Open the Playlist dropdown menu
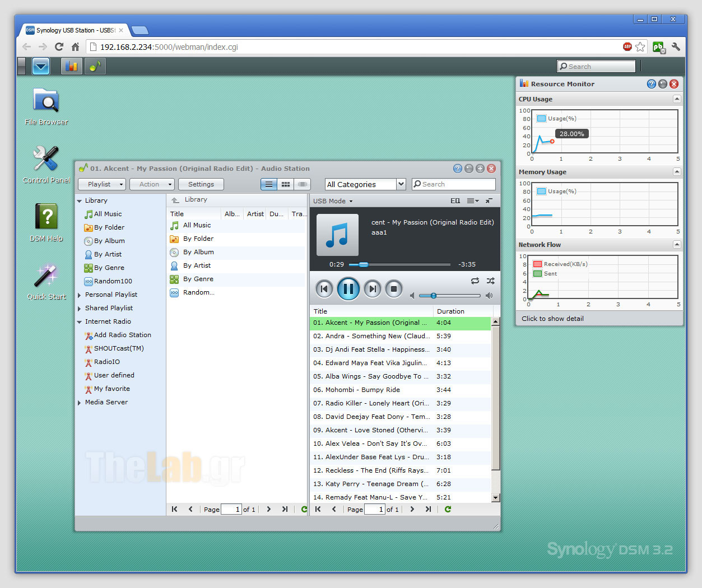The width and height of the screenshot is (702, 588). pyautogui.click(x=102, y=184)
